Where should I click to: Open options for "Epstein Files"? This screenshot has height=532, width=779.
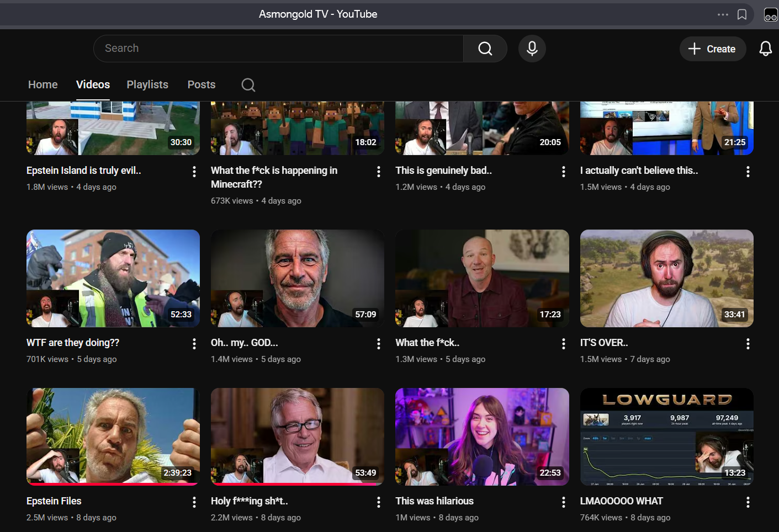(x=194, y=502)
